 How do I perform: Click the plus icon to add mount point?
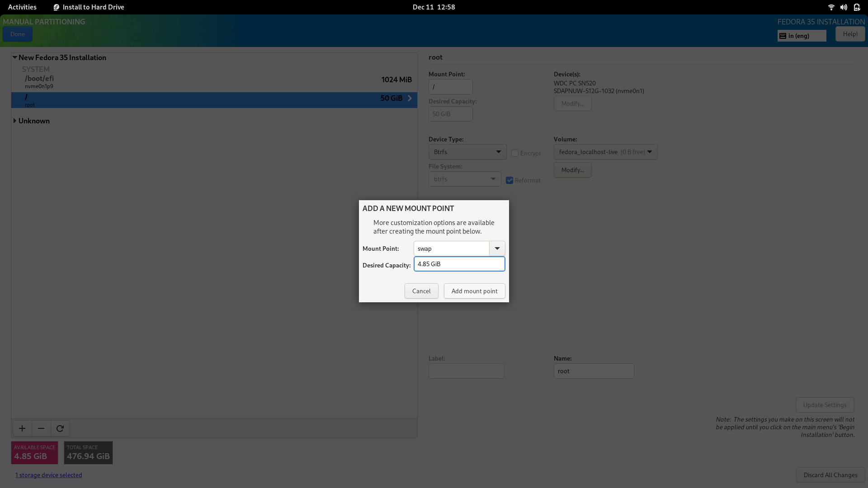click(22, 428)
